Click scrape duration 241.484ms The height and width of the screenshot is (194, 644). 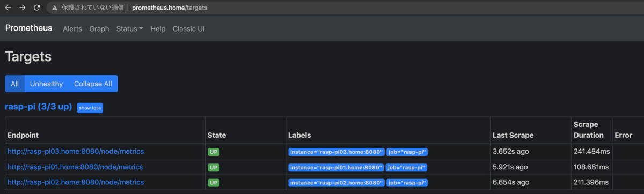(x=592, y=152)
